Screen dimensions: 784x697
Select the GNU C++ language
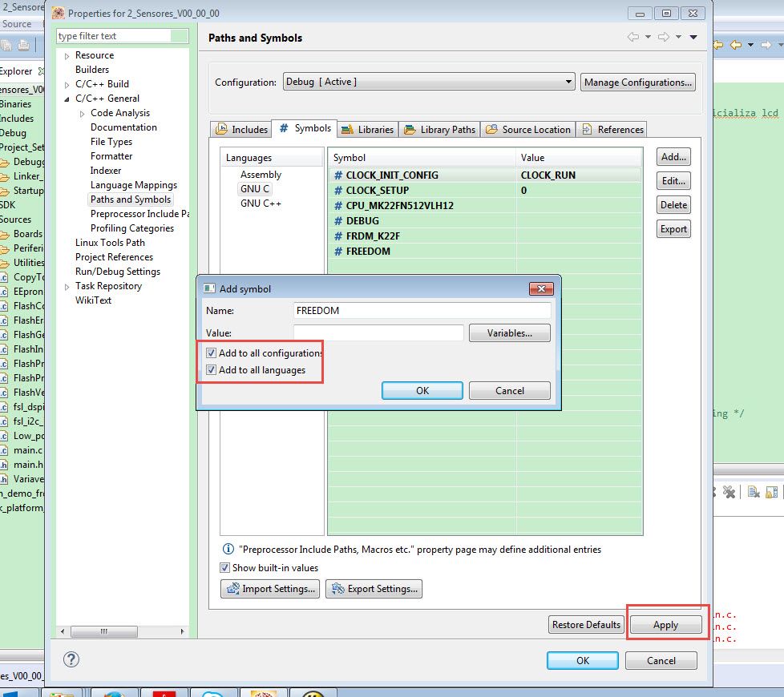pyautogui.click(x=261, y=203)
